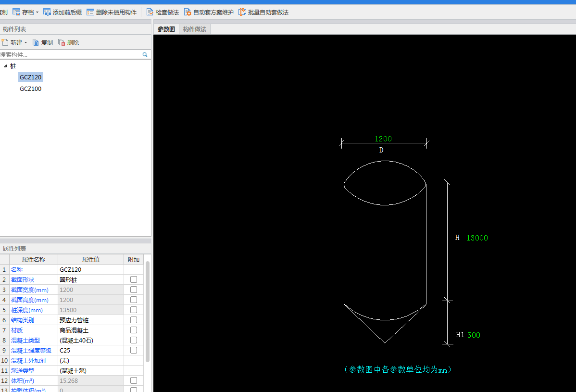576x392 pixels.
Task: Click 批量自动套做法 toolbar button
Action: click(264, 12)
